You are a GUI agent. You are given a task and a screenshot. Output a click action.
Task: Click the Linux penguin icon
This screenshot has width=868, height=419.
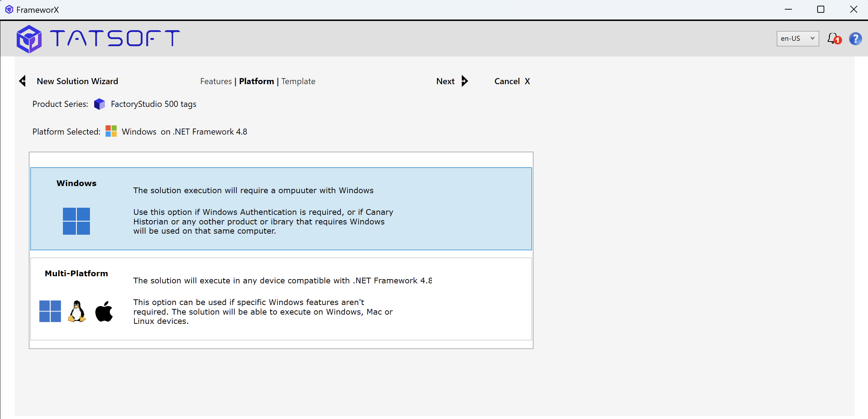pos(77,311)
